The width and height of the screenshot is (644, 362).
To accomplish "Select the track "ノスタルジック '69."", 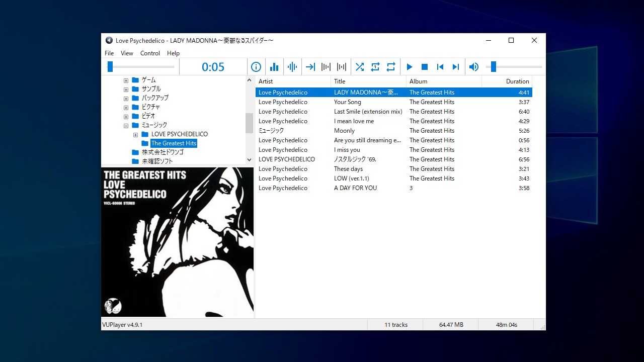I will [x=393, y=159].
